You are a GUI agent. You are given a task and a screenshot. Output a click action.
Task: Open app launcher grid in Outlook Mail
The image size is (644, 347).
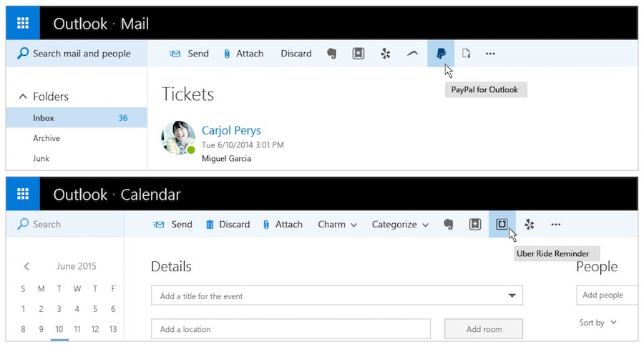(x=23, y=23)
